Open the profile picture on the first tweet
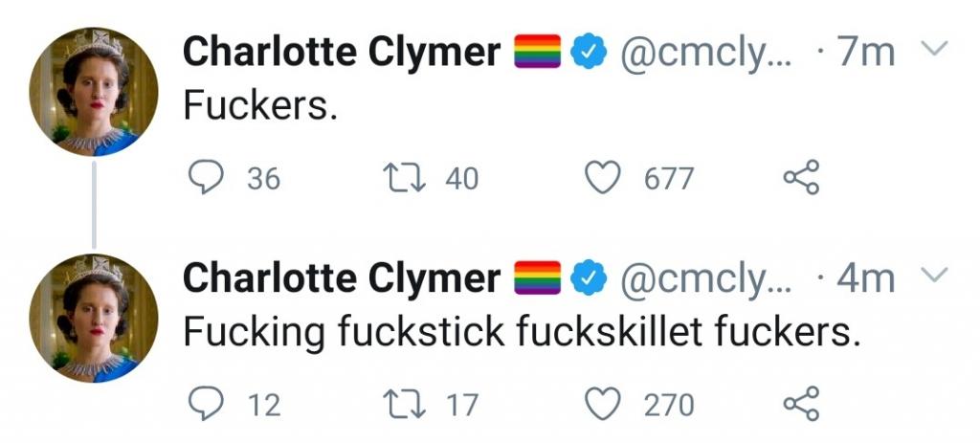The height and width of the screenshot is (443, 980). pos(94,91)
